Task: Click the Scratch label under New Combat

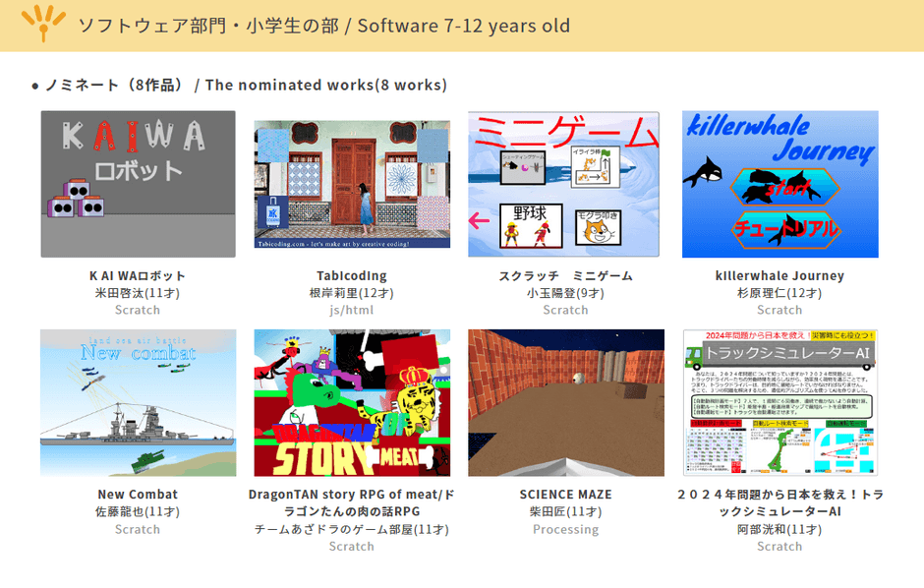Action: (x=137, y=529)
